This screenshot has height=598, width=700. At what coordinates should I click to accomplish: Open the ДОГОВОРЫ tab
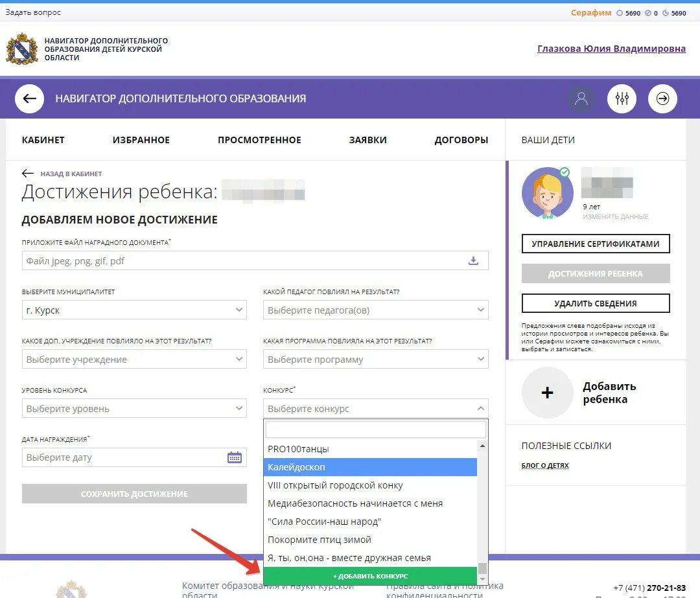(x=461, y=139)
